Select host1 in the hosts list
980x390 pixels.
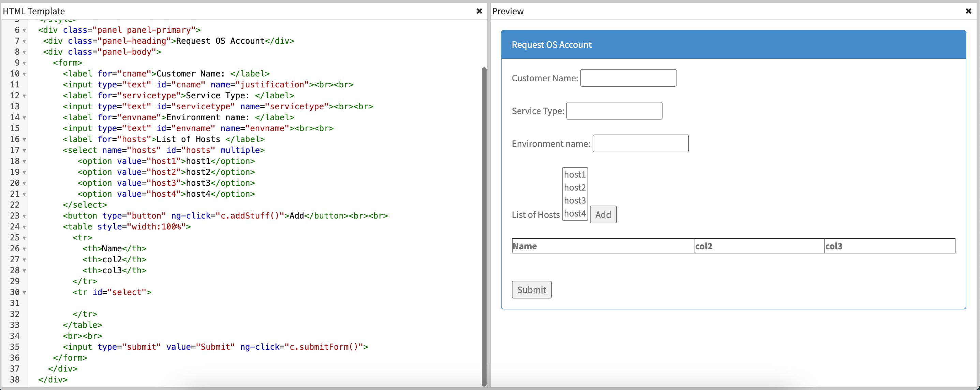point(575,175)
